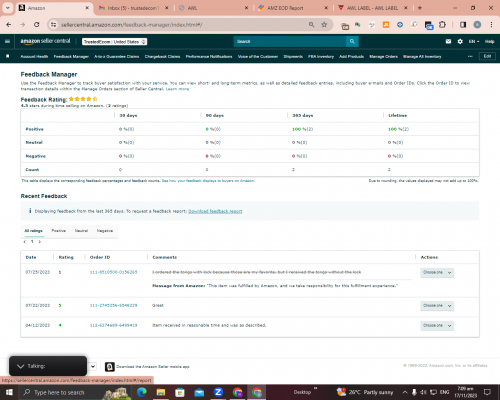Click See how your feedback displays link
Image resolution: width=500 pixels, height=400 pixels.
click(x=208, y=181)
